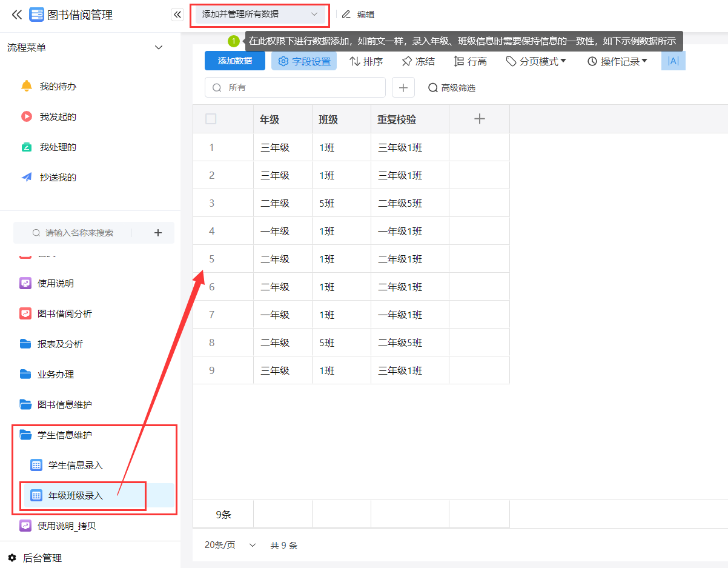The image size is (728, 568).
Task: Click the 年级 column header
Action: (283, 119)
